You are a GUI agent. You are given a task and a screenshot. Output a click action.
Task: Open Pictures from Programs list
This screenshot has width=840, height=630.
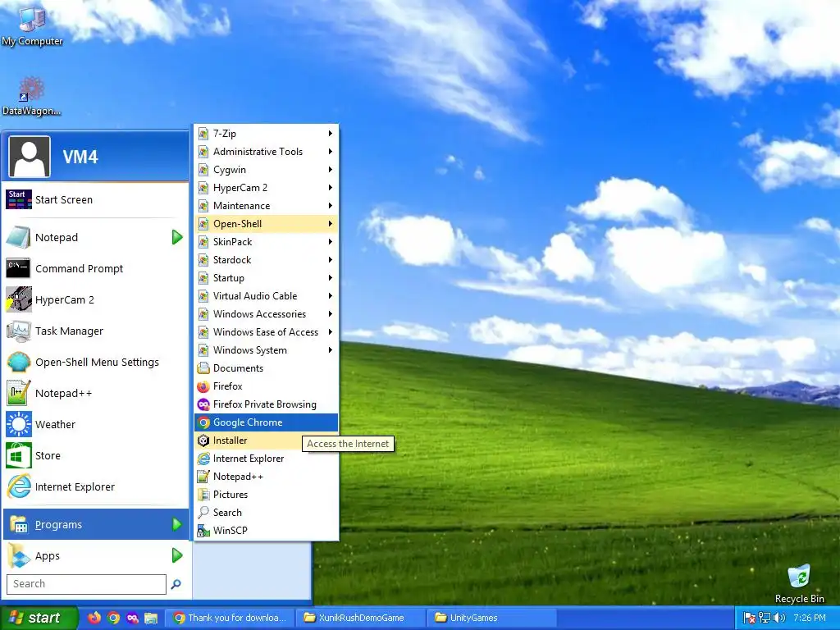[267, 495]
